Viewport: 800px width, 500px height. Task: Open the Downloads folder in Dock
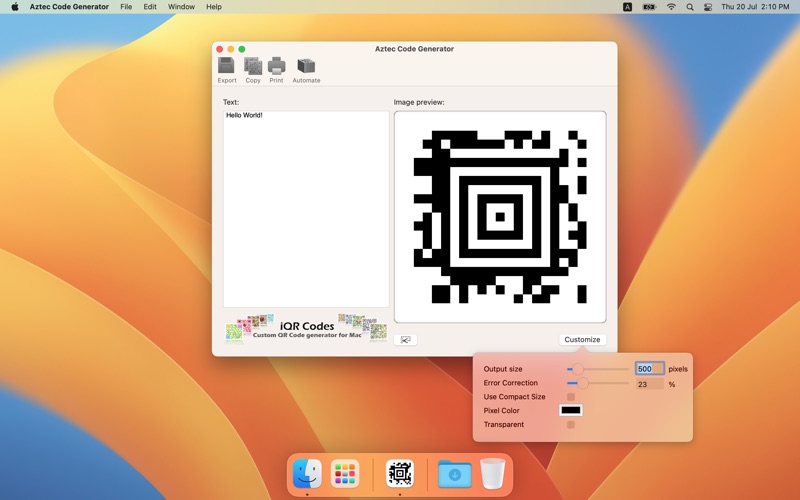[454, 473]
